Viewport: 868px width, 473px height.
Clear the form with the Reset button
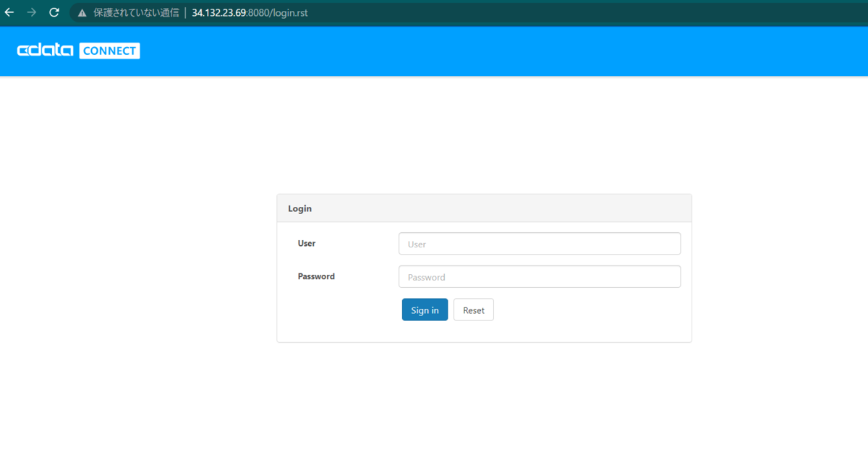(x=474, y=310)
